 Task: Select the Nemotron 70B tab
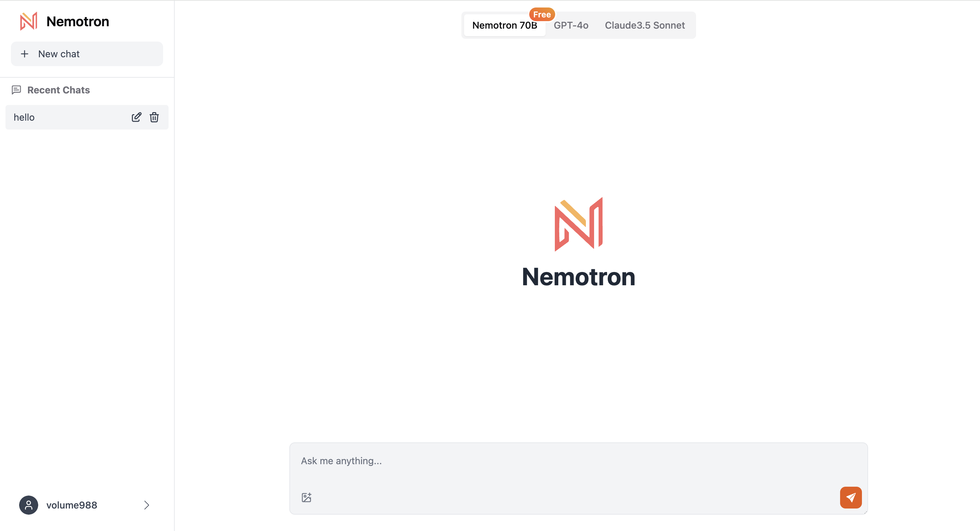[505, 25]
